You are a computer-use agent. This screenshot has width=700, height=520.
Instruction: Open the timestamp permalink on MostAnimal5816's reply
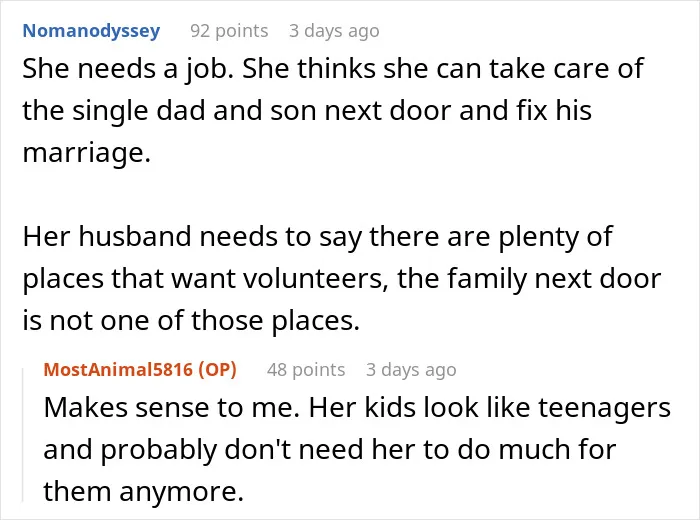(x=411, y=370)
